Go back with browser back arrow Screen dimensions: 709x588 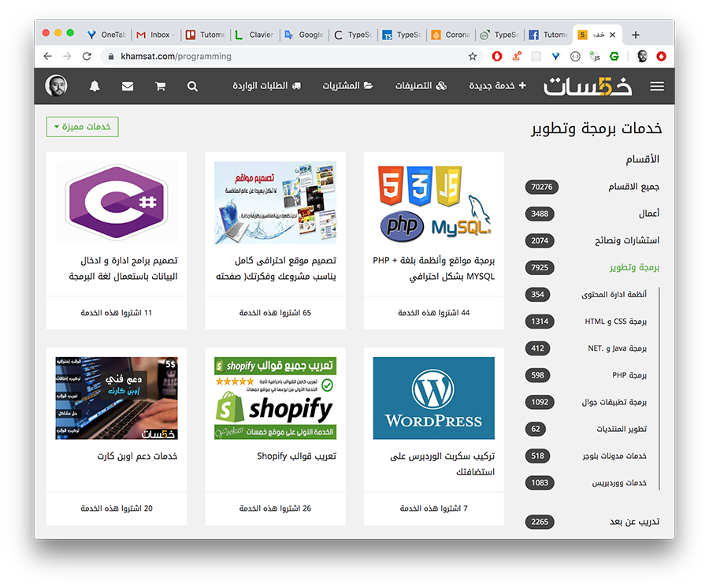[47, 56]
